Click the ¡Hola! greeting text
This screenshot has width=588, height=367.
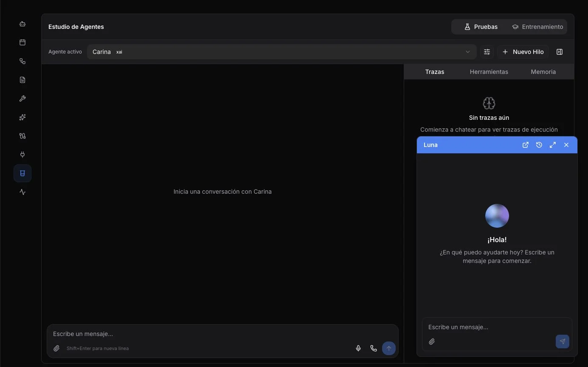click(x=497, y=240)
